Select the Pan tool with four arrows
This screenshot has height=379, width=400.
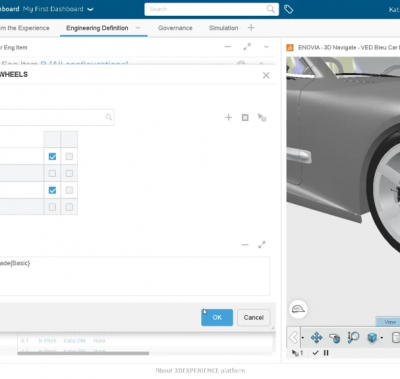[x=316, y=338]
